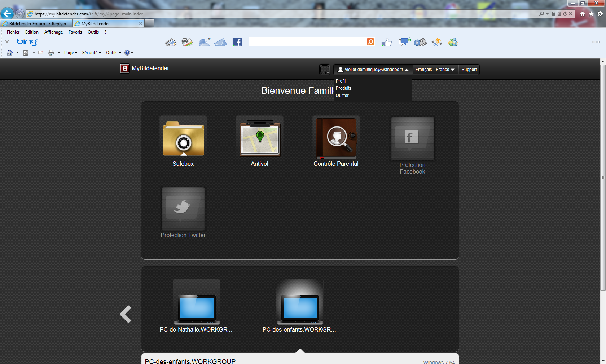Screen dimensions: 606x364
Task: Open the Bing toolbar chat messages icon
Action: pos(404,43)
